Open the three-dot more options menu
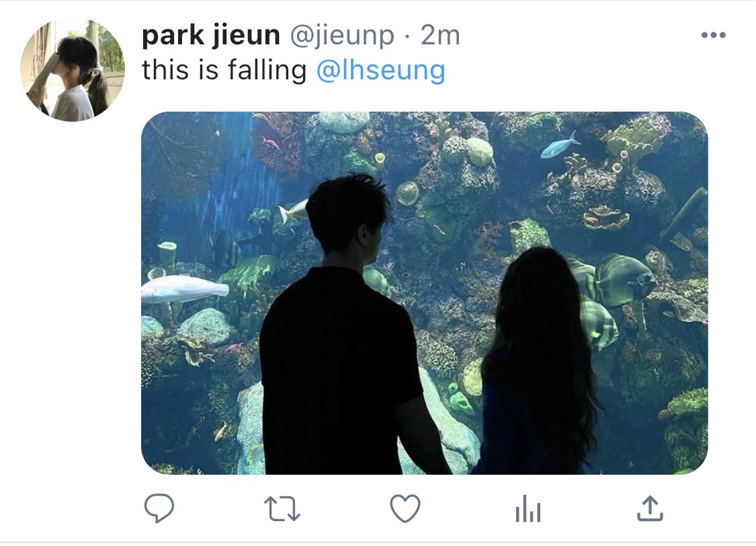The width and height of the screenshot is (756, 546). pos(714,35)
